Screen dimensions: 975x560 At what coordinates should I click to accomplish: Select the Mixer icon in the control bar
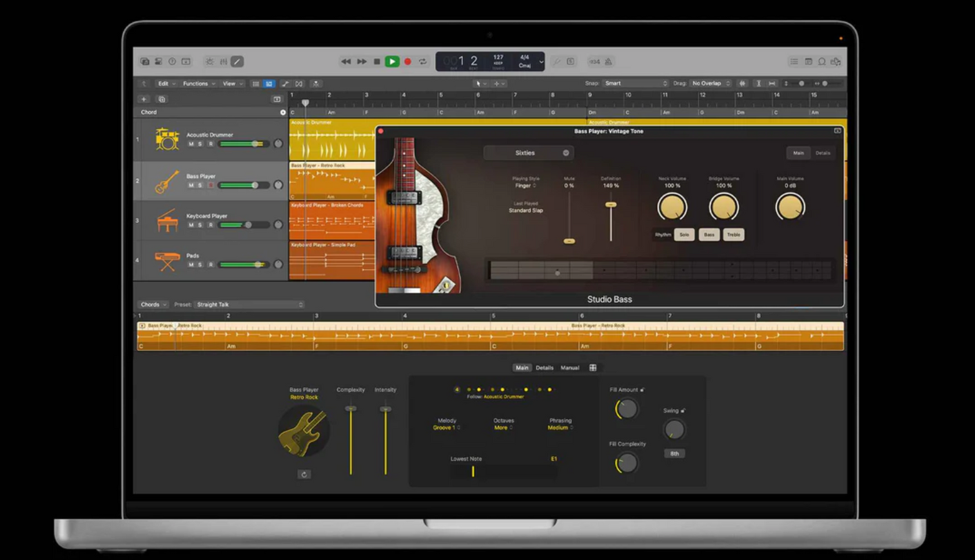(223, 61)
